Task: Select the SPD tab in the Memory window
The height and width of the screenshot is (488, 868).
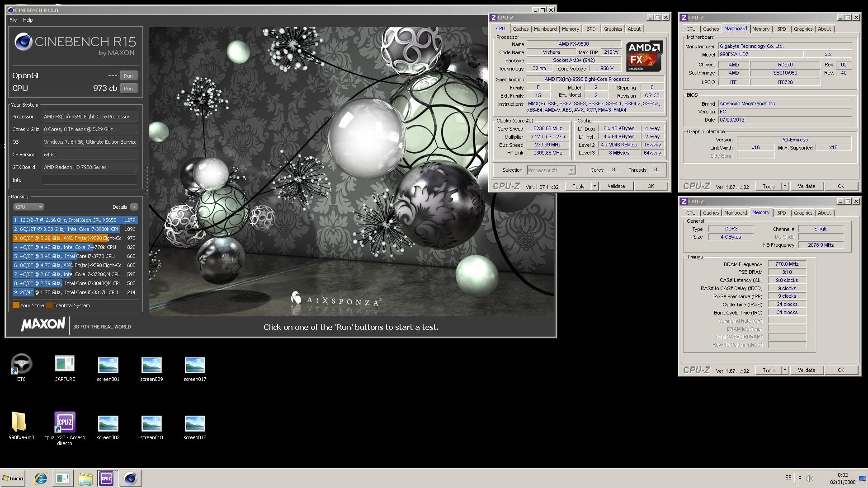Action: point(781,213)
